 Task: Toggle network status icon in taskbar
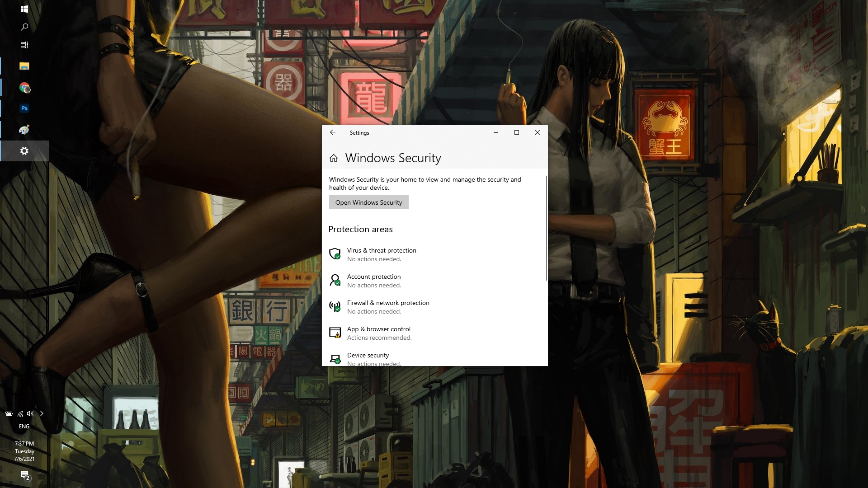click(x=20, y=413)
